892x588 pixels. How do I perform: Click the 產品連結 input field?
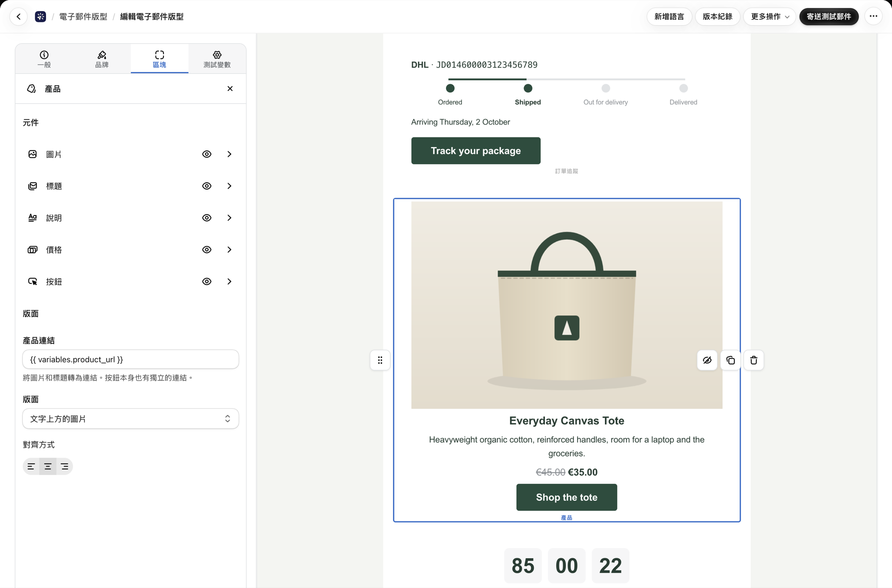(x=131, y=359)
